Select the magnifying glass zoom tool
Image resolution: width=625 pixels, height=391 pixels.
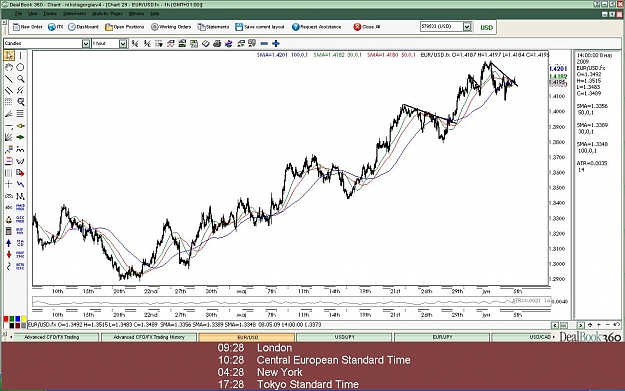20,79
